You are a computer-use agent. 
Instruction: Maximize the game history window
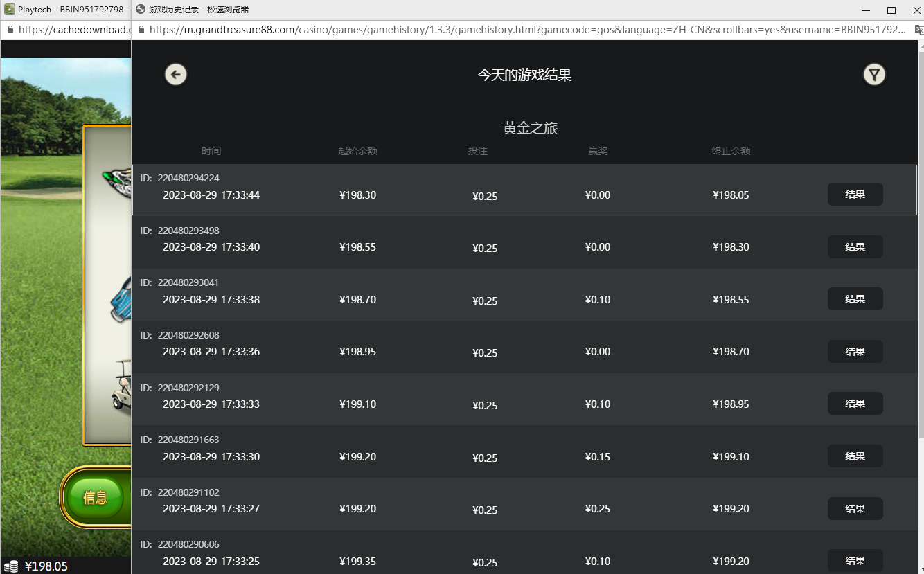click(x=891, y=10)
